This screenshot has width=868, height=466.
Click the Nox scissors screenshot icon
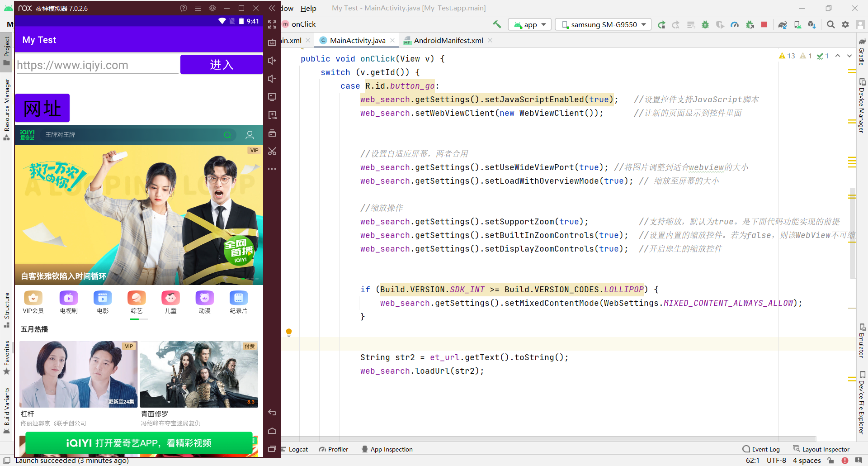click(272, 151)
